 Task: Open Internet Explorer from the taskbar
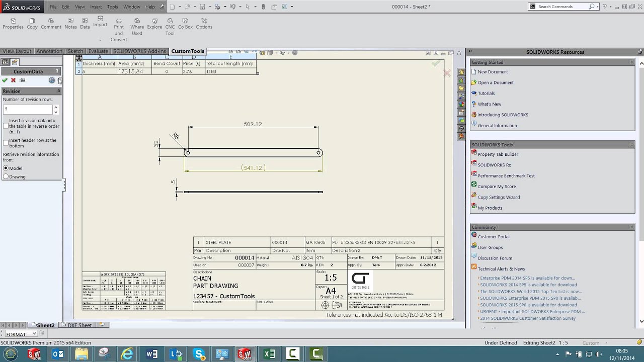click(127, 354)
